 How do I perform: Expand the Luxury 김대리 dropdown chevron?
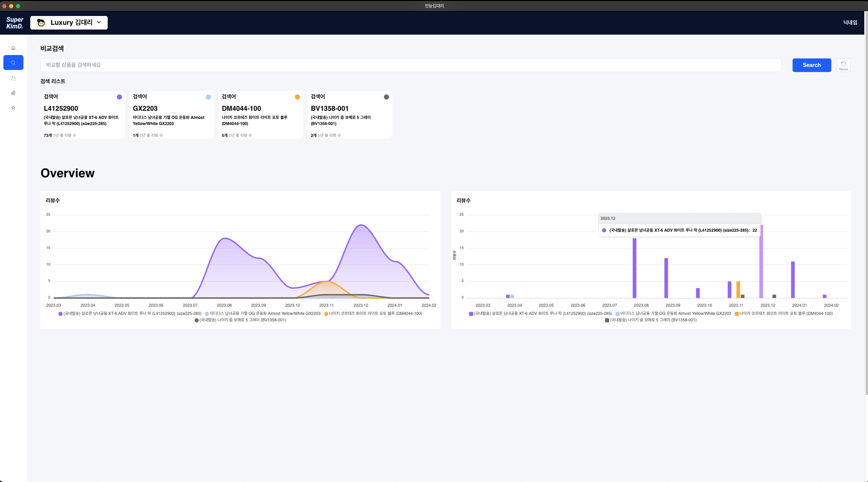coord(99,22)
